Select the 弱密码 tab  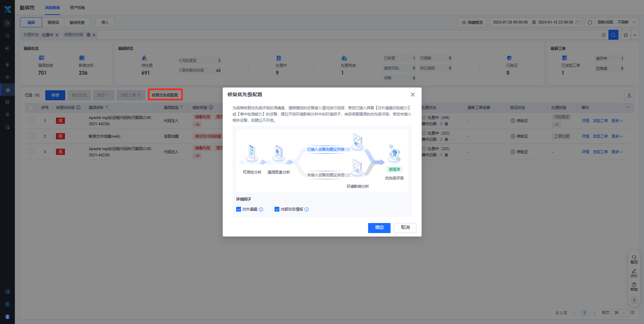coord(53,22)
